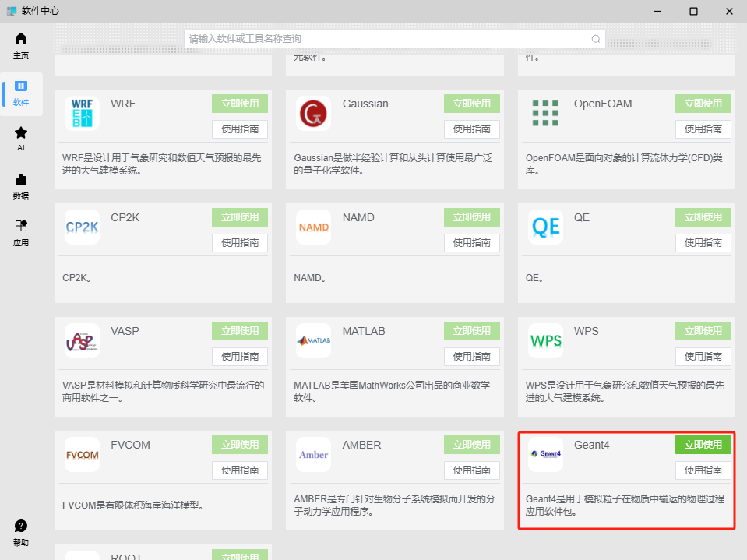Click the WRF title text
Image resolution: width=747 pixels, height=560 pixels.
click(x=123, y=104)
